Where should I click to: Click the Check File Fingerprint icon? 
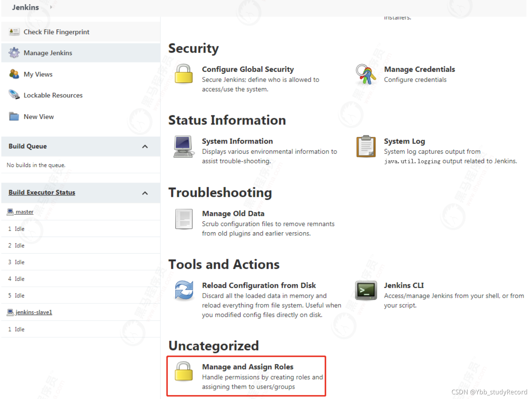click(x=14, y=32)
